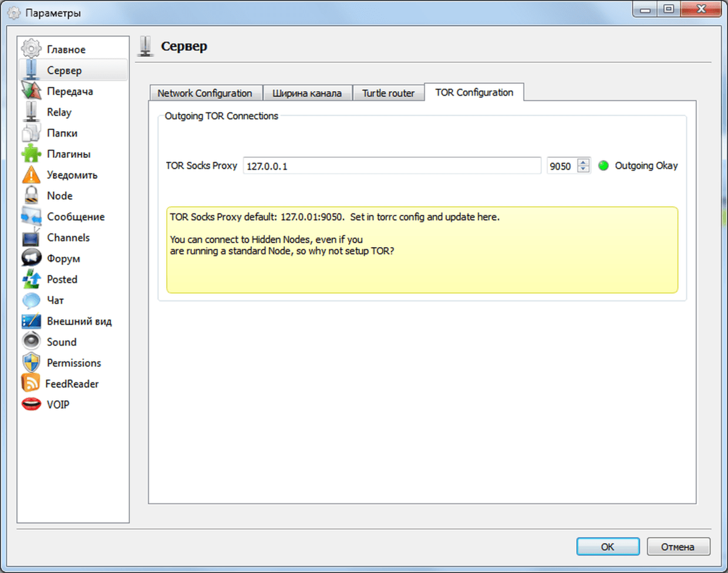Open the FeedReader RSS icon
Screen dimensions: 728x573
(x=31, y=383)
